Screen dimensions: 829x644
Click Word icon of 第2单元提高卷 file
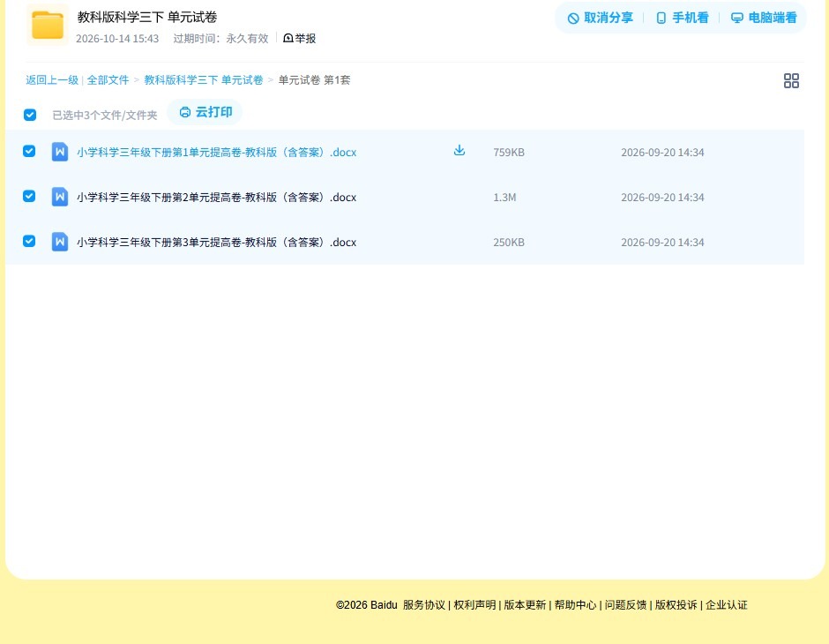[x=60, y=197]
